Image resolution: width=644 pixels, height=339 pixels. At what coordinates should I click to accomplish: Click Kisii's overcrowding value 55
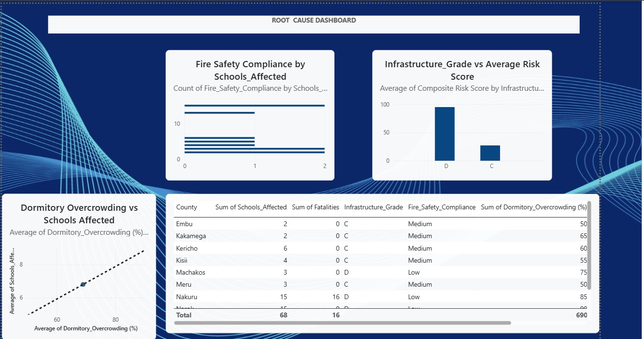(x=583, y=260)
